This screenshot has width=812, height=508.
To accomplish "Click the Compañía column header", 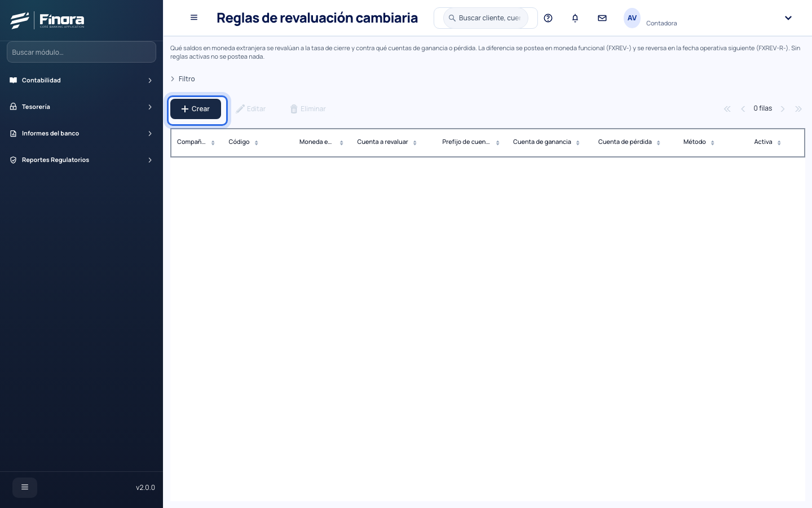I will click(x=196, y=142).
